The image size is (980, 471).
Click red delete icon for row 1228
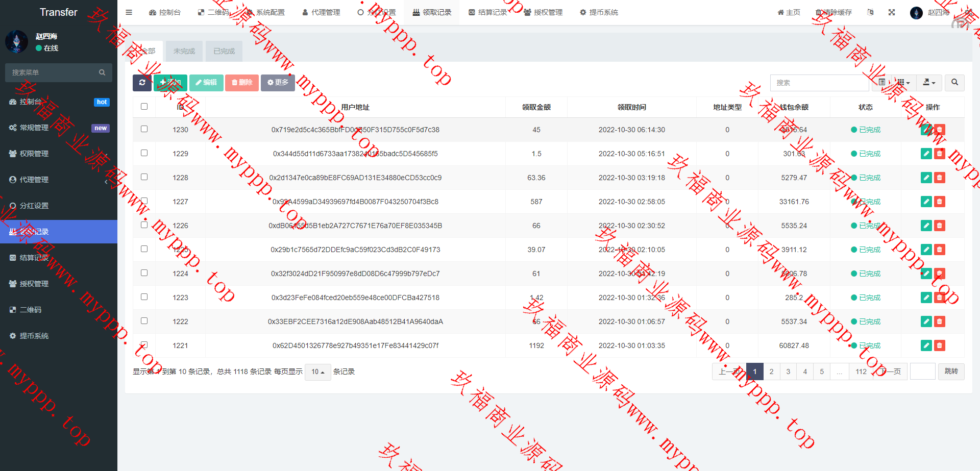(939, 178)
